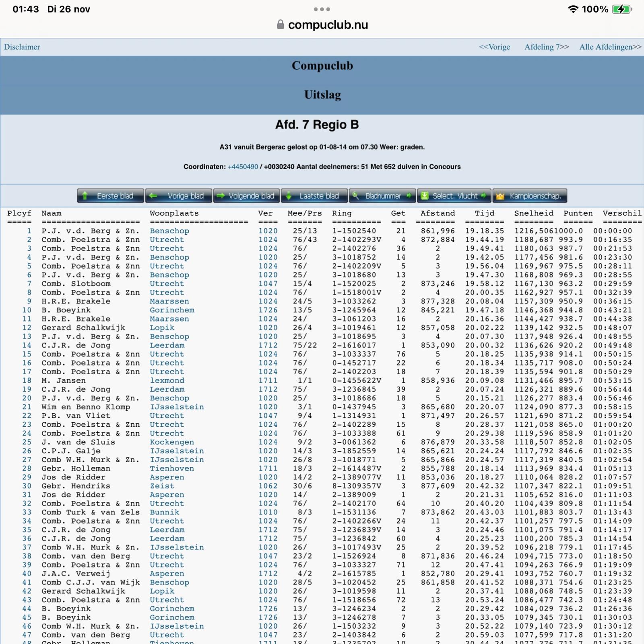Go to <<Vorige afdeling link
This screenshot has height=644, width=644.
(494, 47)
